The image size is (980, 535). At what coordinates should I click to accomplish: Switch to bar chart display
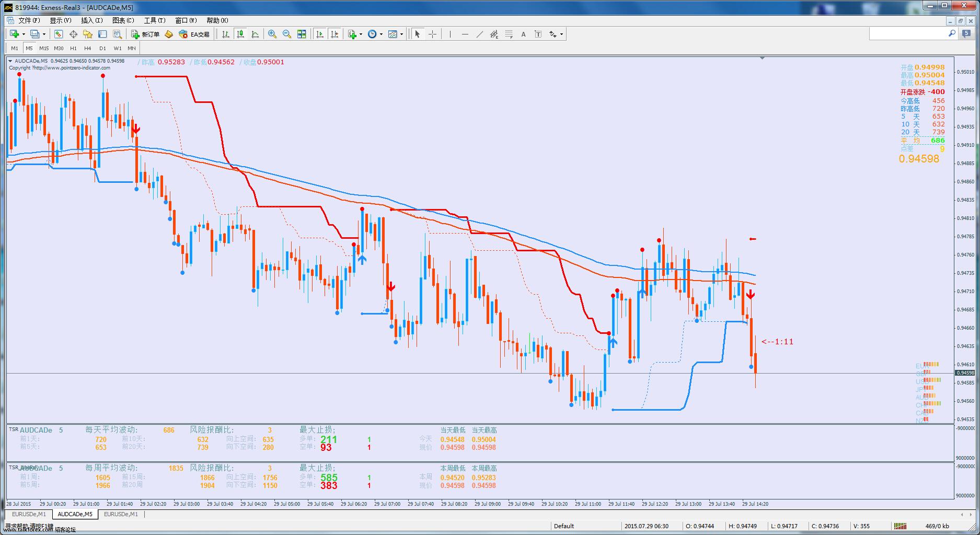pos(226,34)
